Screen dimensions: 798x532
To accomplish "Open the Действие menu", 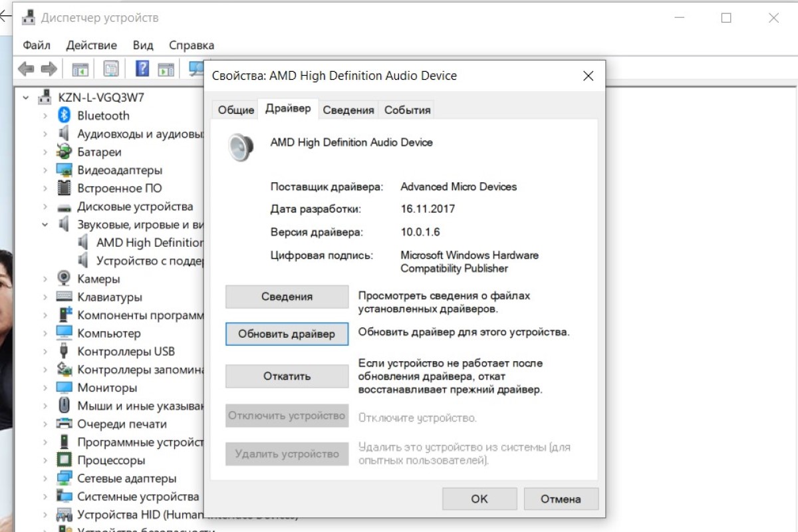I will click(x=91, y=45).
